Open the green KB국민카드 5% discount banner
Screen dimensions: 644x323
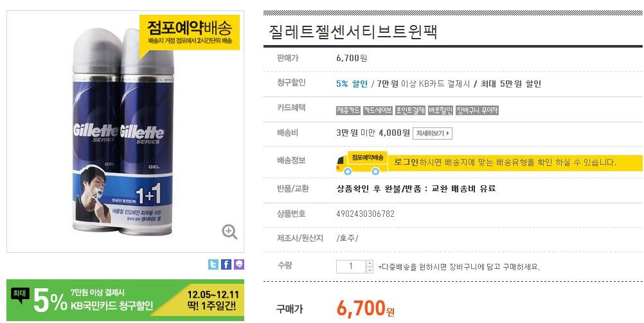(x=125, y=300)
